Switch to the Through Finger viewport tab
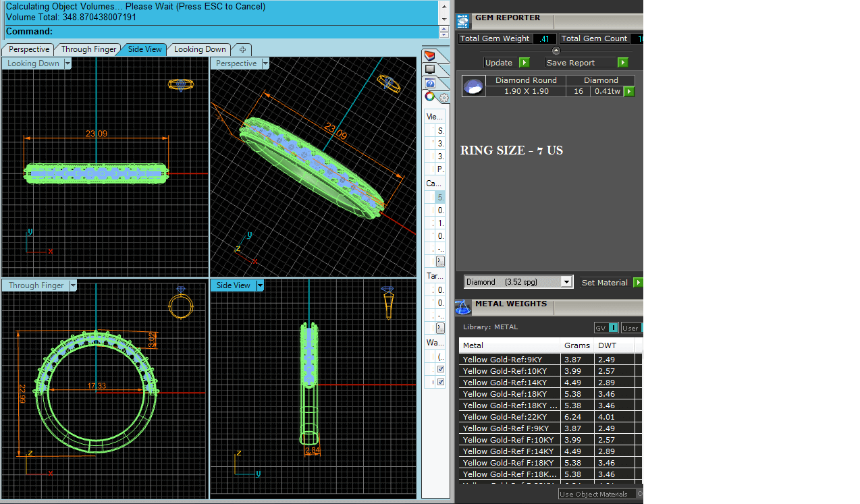This screenshot has height=504, width=860. (x=88, y=49)
